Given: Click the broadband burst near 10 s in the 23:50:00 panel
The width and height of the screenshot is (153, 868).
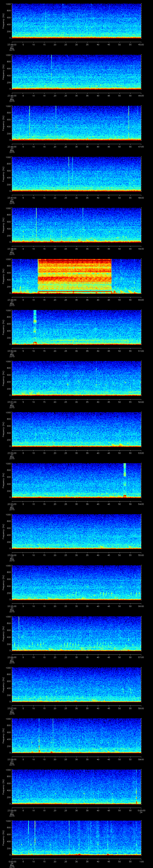Looking at the screenshot, I should coord(35,327).
